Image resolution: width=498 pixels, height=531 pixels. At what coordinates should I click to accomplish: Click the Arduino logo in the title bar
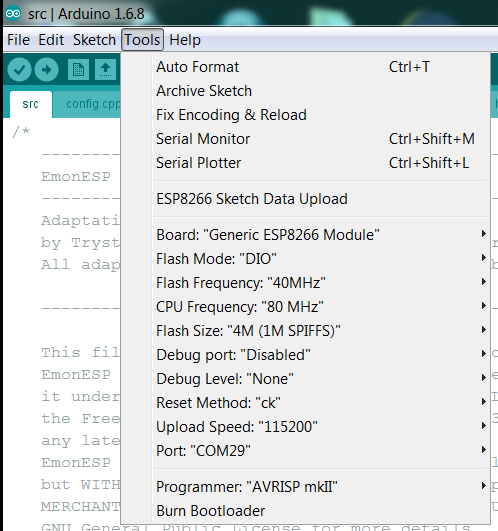[13, 14]
